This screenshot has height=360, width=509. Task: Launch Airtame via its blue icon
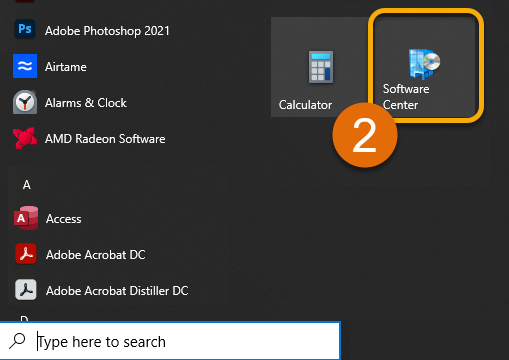point(25,66)
